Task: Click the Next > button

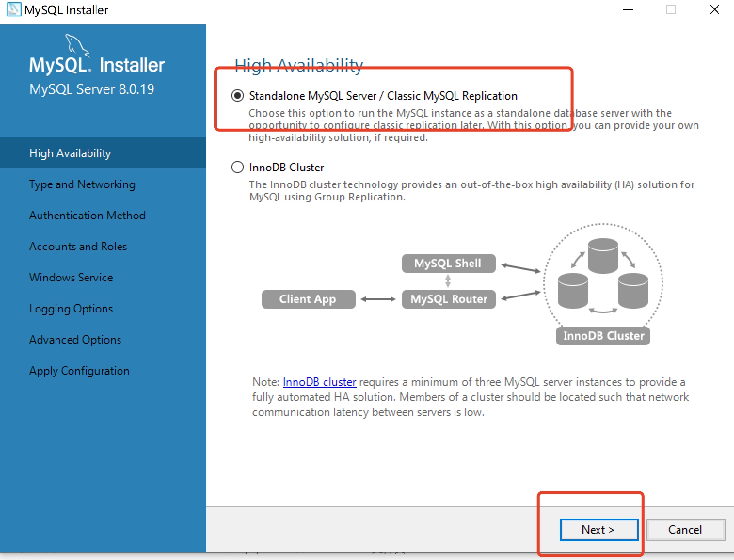Action: (598, 530)
